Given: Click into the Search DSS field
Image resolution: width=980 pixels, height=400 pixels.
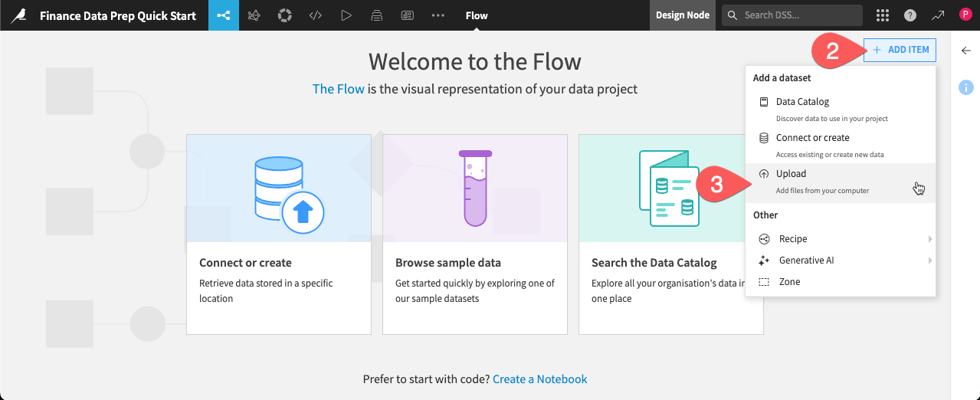Looking at the screenshot, I should tap(792, 15).
